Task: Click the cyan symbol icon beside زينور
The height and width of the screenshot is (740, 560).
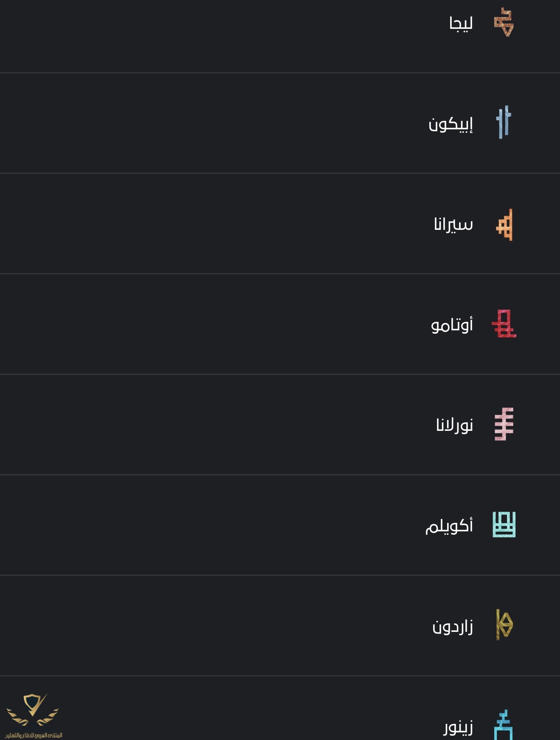Action: click(504, 726)
